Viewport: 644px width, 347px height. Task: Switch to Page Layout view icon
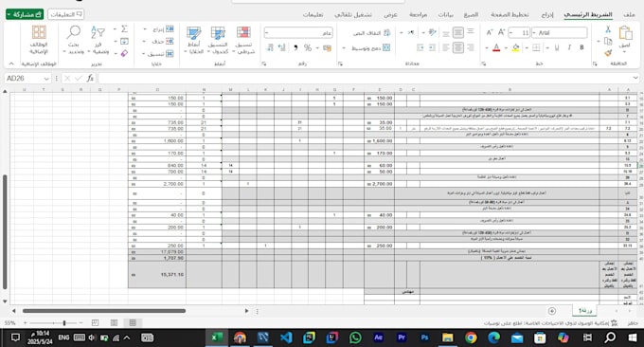tap(115, 322)
